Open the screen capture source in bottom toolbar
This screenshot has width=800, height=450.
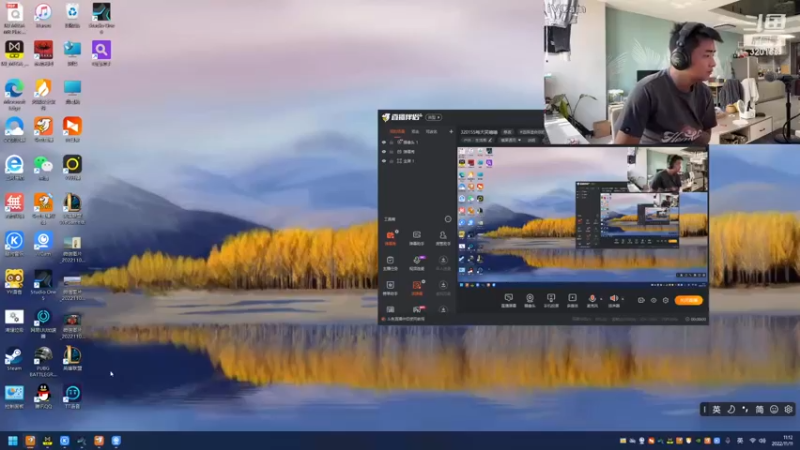point(508,300)
